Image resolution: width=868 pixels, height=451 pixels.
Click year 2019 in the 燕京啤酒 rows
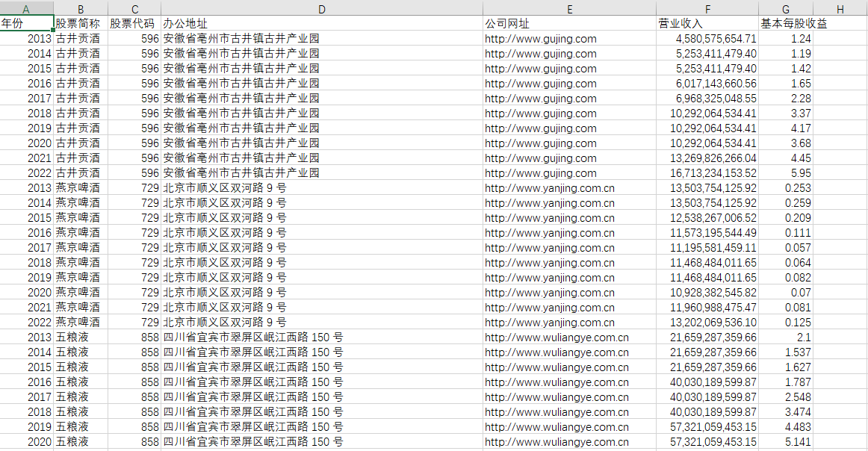(x=27, y=278)
